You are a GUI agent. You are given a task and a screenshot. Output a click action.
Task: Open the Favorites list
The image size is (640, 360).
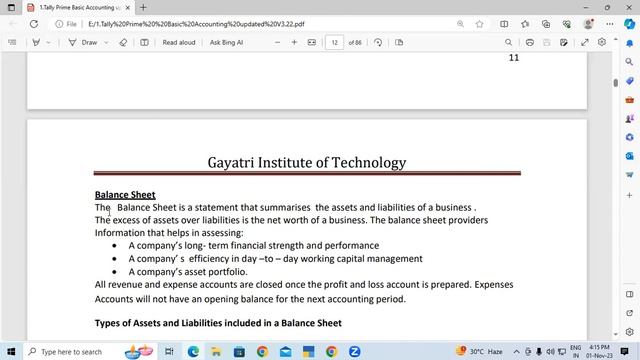tap(525, 24)
